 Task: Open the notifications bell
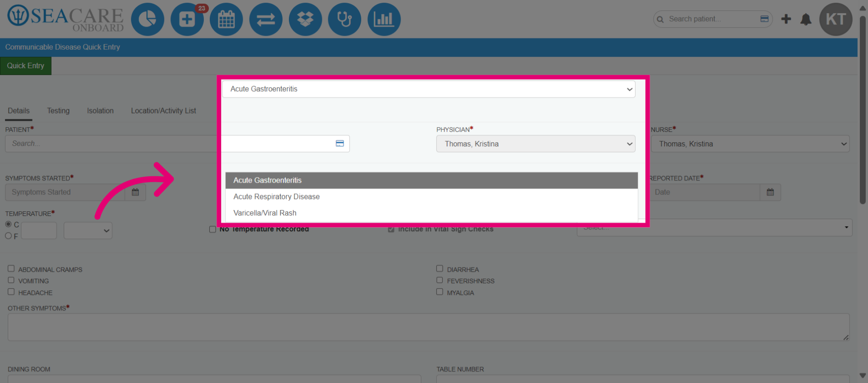point(806,19)
